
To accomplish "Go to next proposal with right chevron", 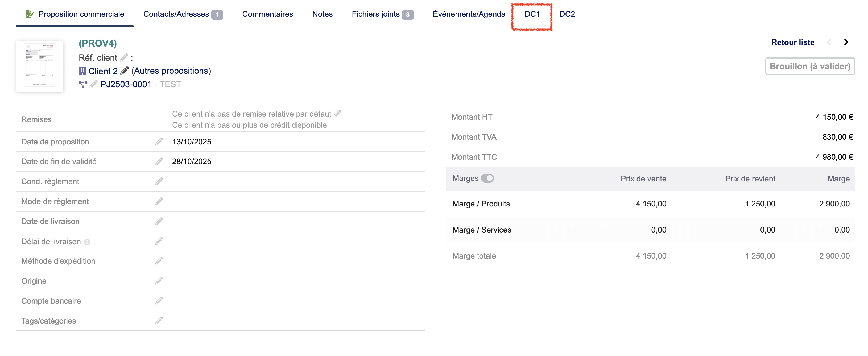I will pyautogui.click(x=846, y=42).
